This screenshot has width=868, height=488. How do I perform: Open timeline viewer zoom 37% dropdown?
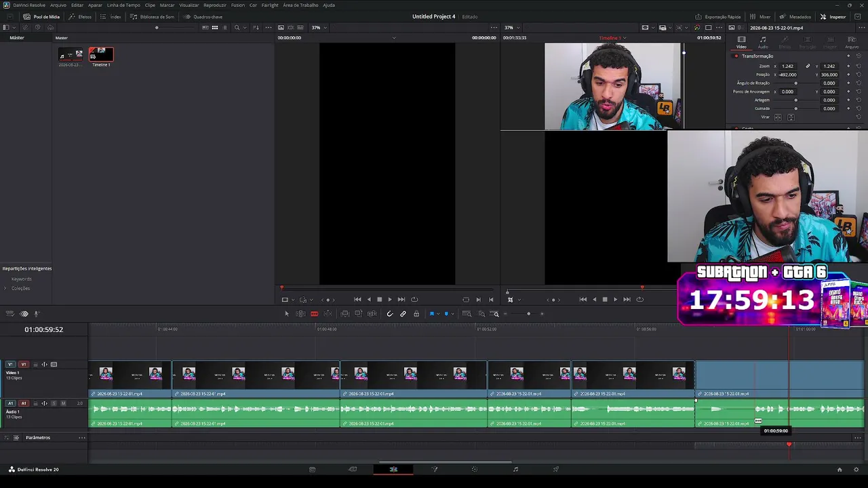coord(511,28)
